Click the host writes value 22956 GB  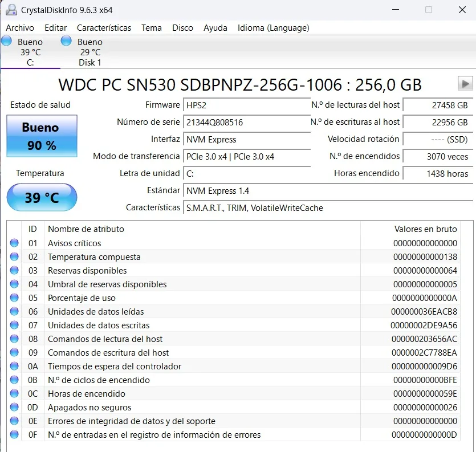(x=438, y=123)
